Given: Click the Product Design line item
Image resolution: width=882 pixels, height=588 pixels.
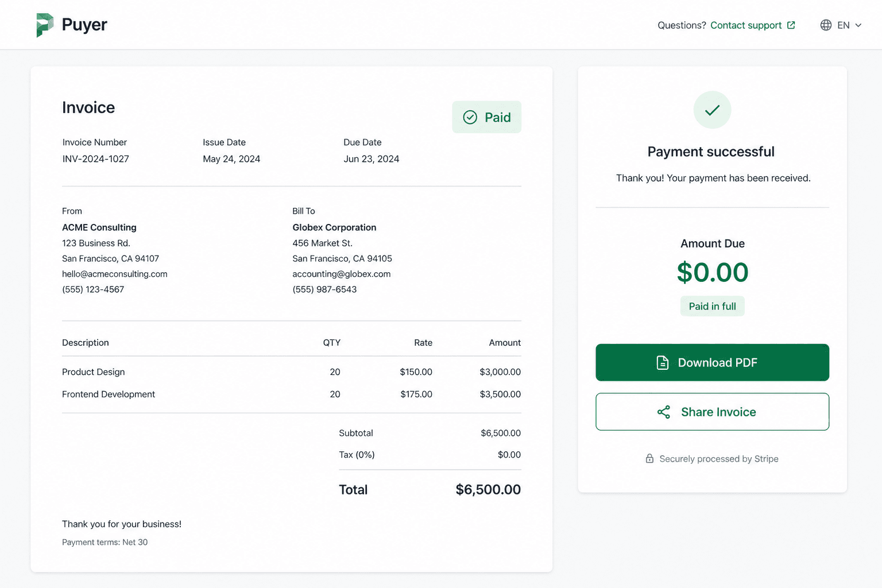Looking at the screenshot, I should 93,372.
